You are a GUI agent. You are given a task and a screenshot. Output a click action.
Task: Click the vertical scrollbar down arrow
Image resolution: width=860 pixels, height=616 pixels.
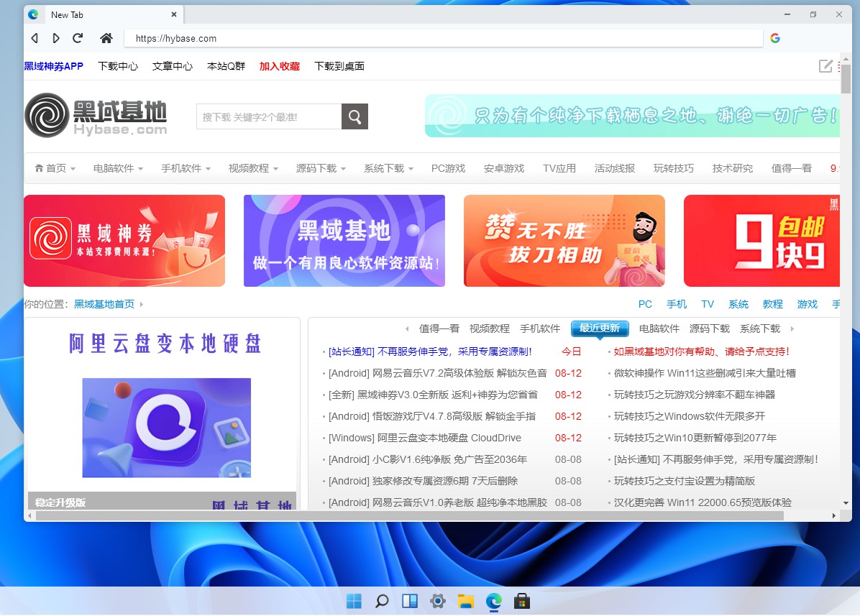pyautogui.click(x=846, y=502)
